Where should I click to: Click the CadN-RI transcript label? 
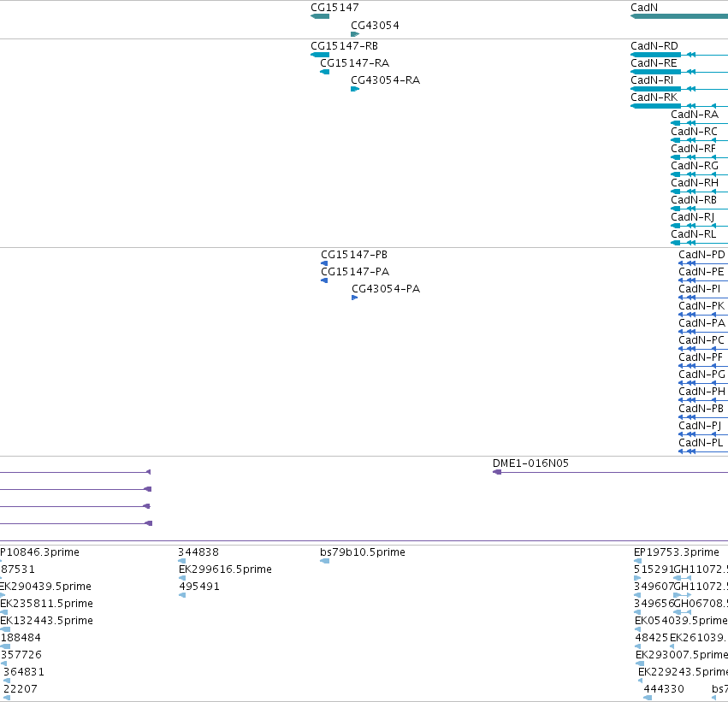651,80
